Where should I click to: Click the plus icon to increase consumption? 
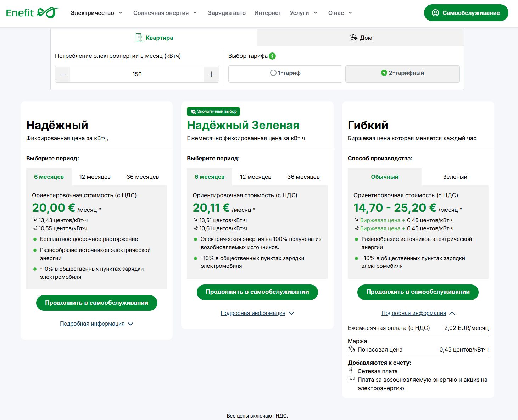tap(212, 74)
